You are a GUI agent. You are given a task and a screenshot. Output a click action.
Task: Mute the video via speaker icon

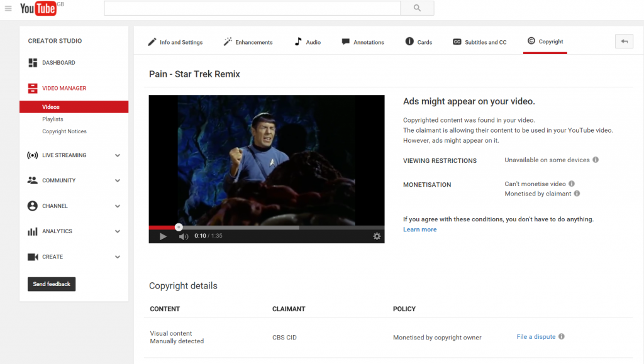point(184,236)
